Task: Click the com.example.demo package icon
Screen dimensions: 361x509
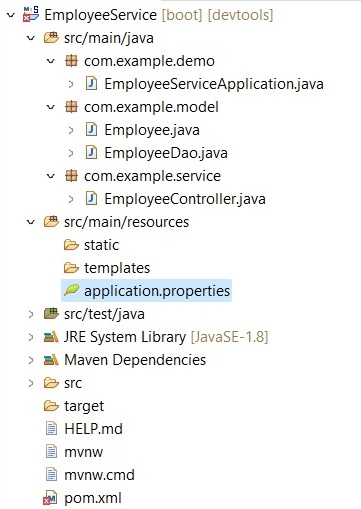Action: point(71,61)
